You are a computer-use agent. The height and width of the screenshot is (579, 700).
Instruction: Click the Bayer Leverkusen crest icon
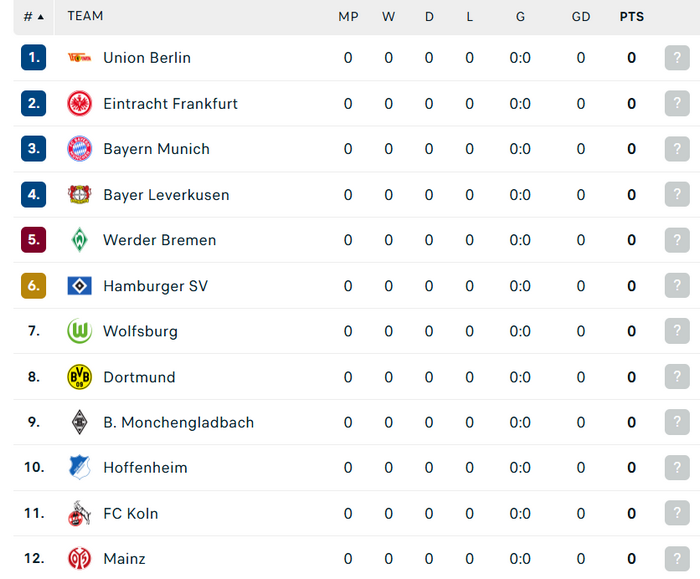coord(79,195)
